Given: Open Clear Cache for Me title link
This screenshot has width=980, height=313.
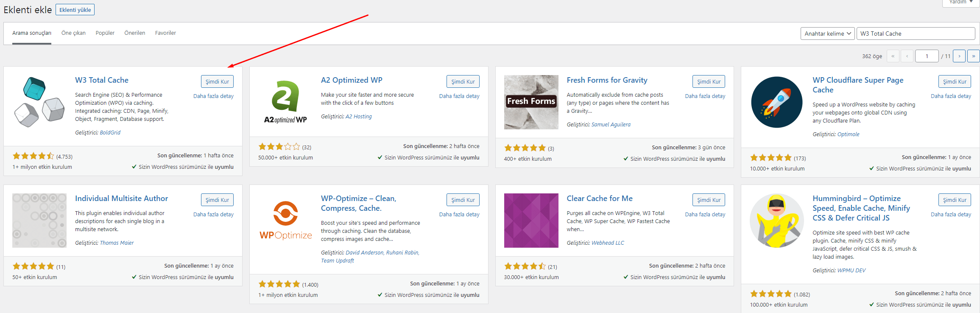Looking at the screenshot, I should tap(600, 198).
